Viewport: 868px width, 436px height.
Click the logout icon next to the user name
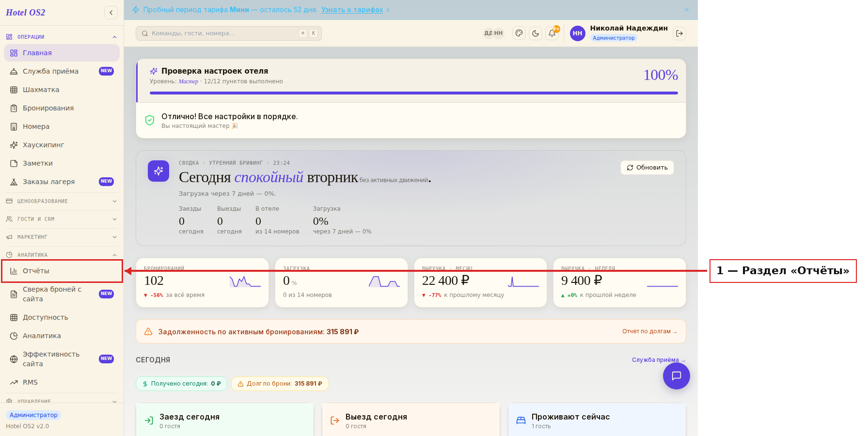[x=679, y=33]
